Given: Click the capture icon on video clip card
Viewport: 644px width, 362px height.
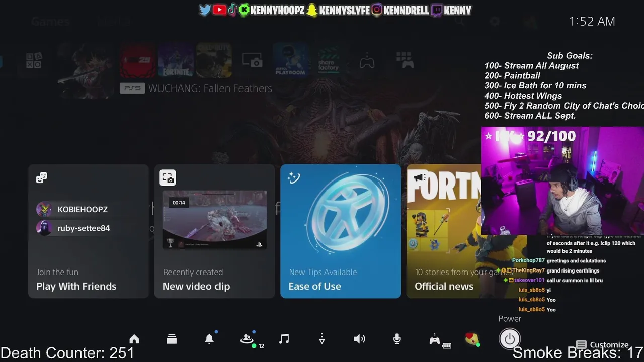Looking at the screenshot, I should click(168, 177).
